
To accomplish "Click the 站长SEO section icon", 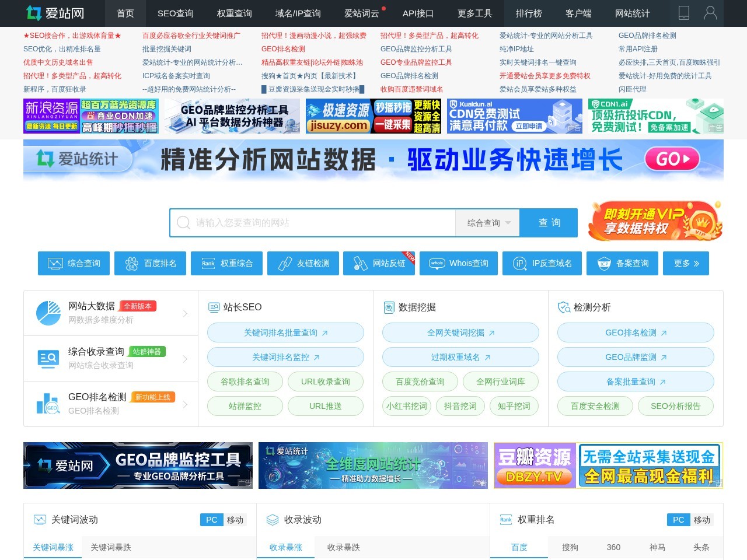I will point(214,307).
